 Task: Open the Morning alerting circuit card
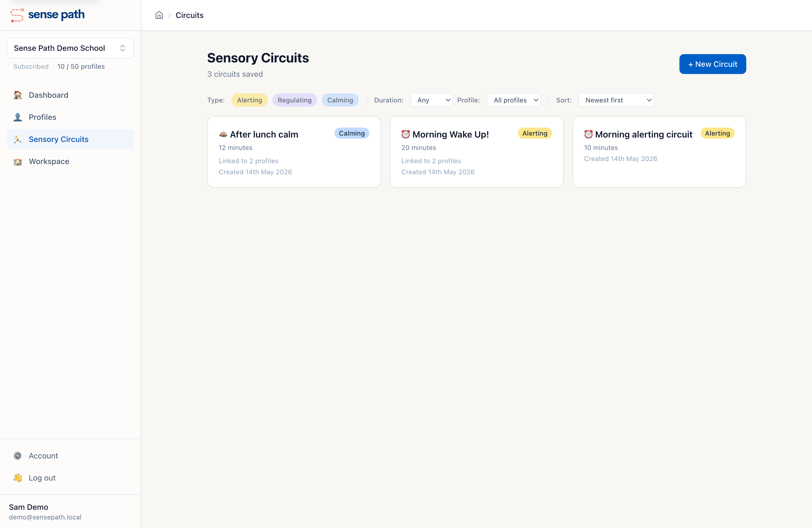tap(659, 152)
